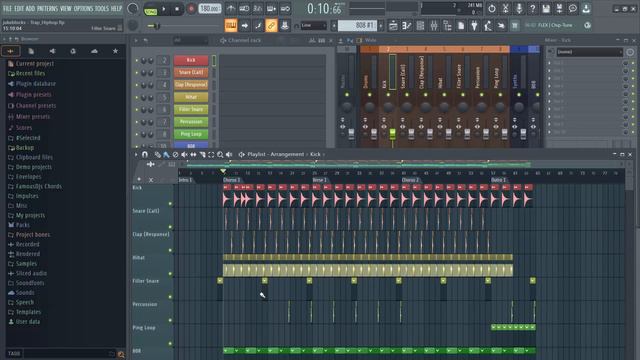This screenshot has width=640, height=360.
Task: Select the playlist Slip tool arrows
Action: click(x=193, y=154)
